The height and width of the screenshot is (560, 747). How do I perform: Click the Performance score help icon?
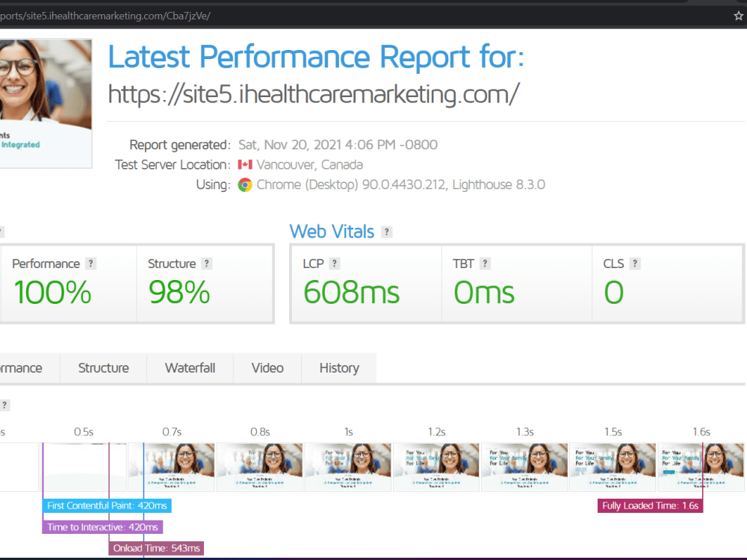pyautogui.click(x=90, y=264)
